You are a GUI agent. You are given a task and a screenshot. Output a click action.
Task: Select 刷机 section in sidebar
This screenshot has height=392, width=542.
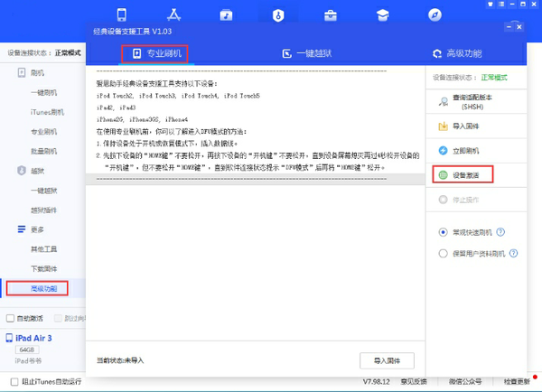(37, 73)
